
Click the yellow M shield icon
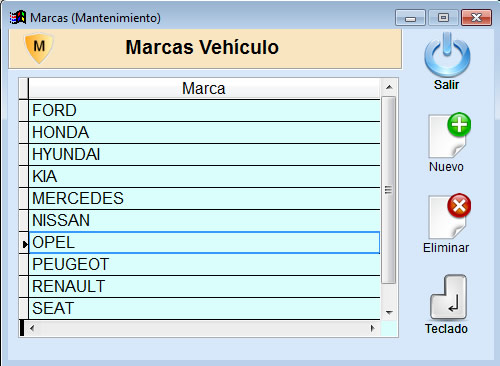(x=39, y=48)
